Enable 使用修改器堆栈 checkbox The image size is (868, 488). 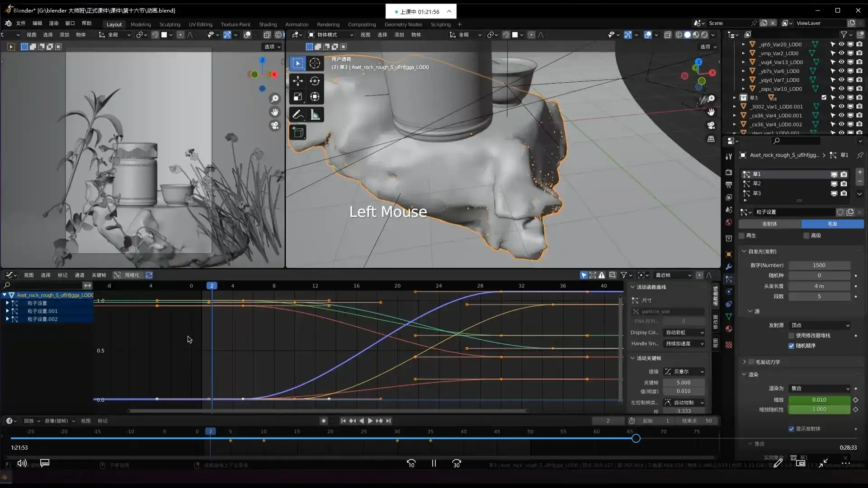(791, 336)
